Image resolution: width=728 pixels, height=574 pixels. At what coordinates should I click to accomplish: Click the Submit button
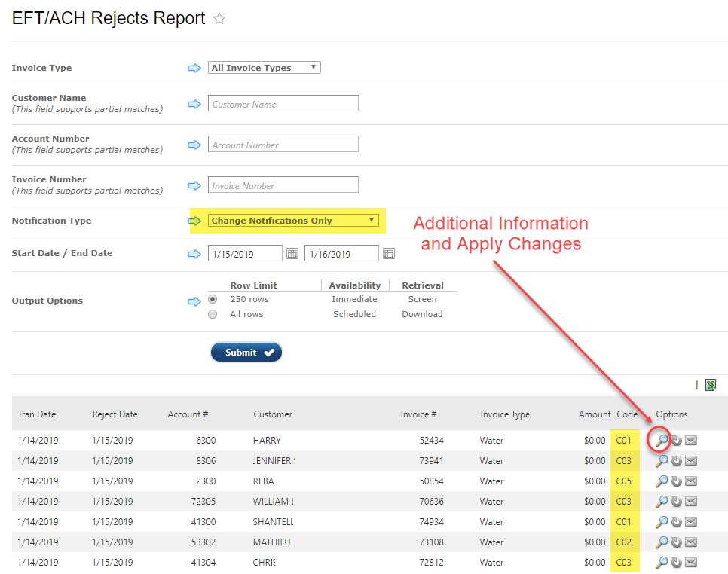[x=246, y=353]
